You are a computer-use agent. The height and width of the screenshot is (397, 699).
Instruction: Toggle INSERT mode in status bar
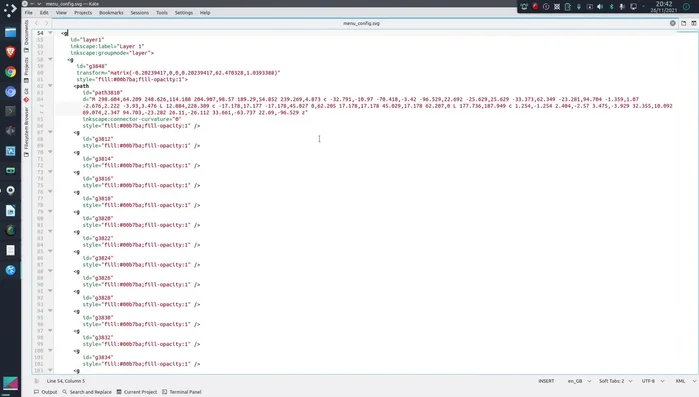click(x=546, y=381)
